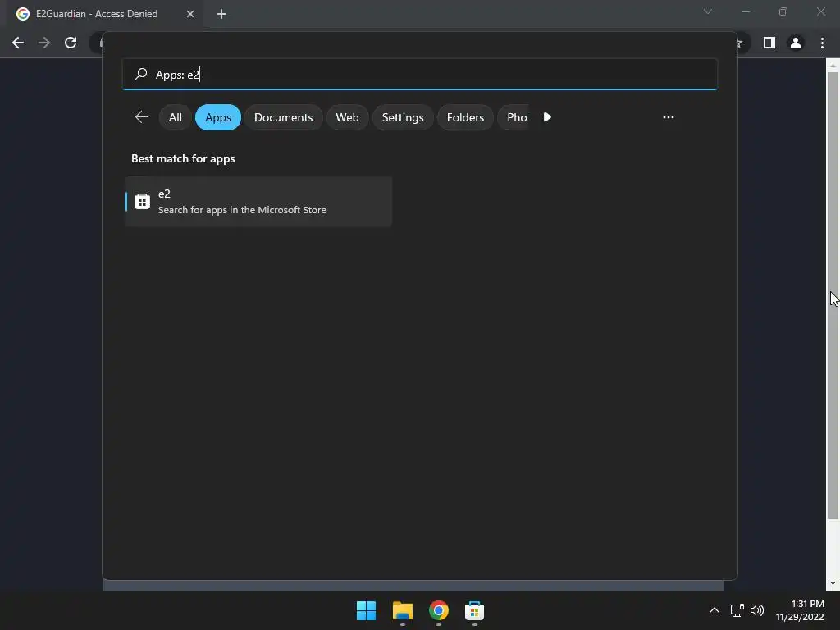Switch to the Web filter

tap(347, 117)
